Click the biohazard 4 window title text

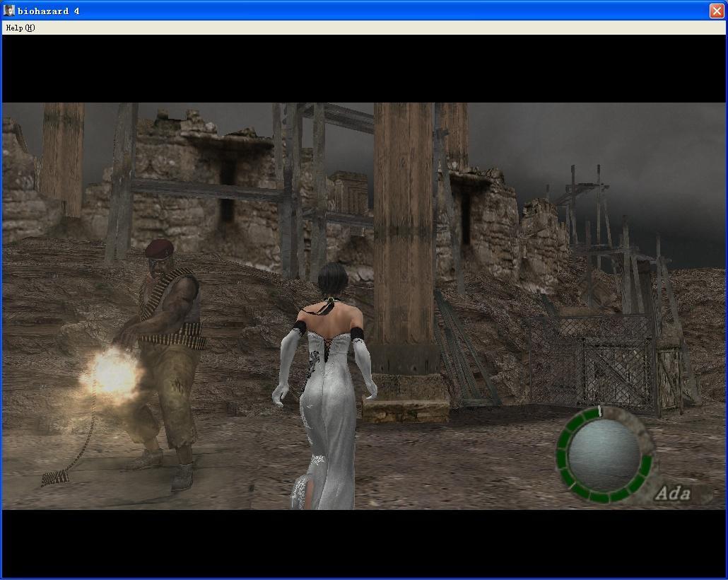click(x=48, y=11)
